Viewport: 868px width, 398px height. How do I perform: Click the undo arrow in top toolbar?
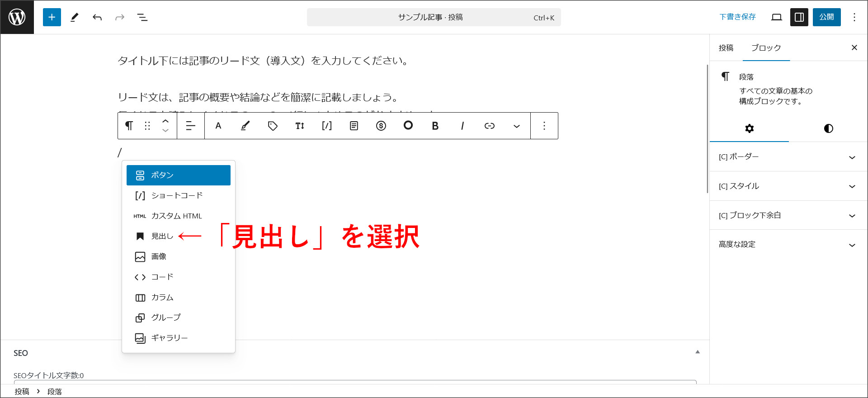pyautogui.click(x=97, y=17)
